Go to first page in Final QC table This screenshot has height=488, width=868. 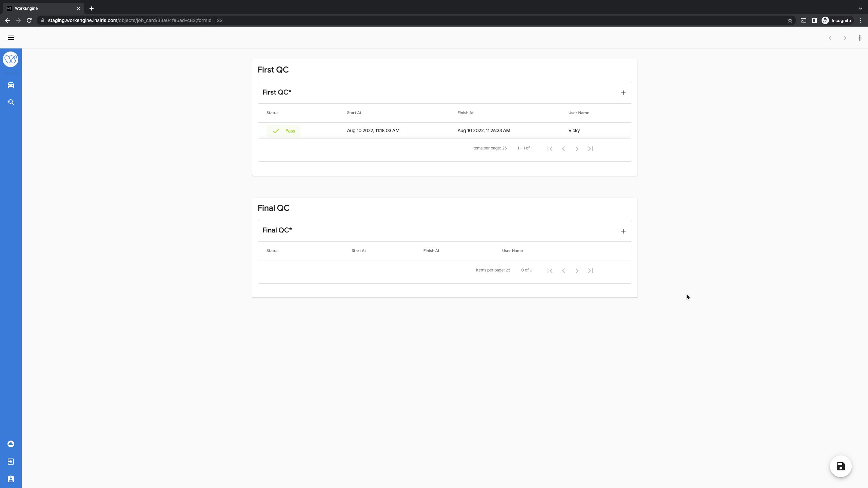pyautogui.click(x=550, y=271)
